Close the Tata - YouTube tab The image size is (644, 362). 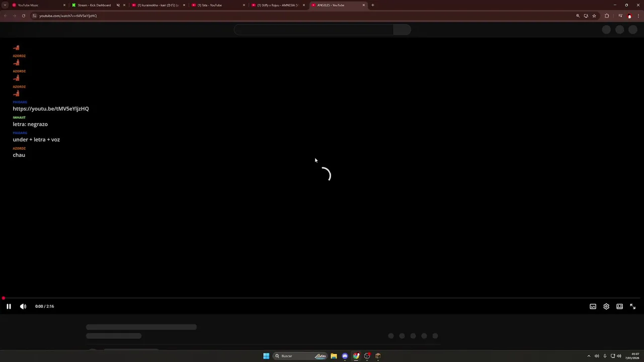point(244,5)
